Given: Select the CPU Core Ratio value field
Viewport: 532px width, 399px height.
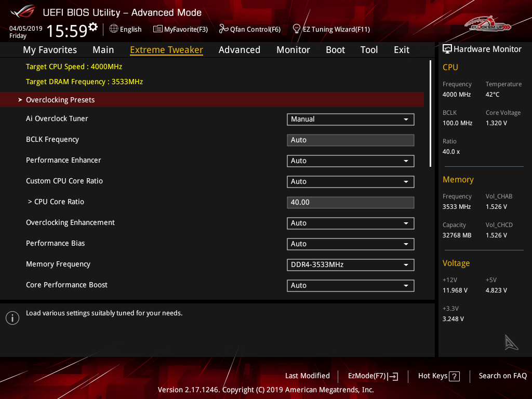Looking at the screenshot, I should click(350, 202).
